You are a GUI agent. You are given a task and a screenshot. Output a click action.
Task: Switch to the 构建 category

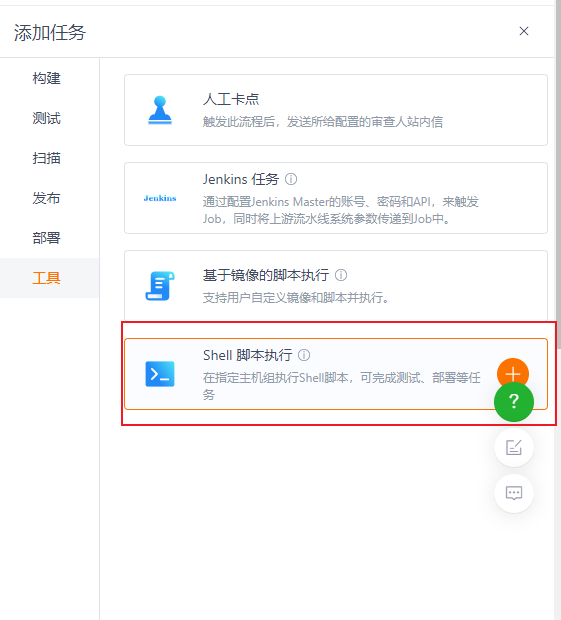click(47, 78)
